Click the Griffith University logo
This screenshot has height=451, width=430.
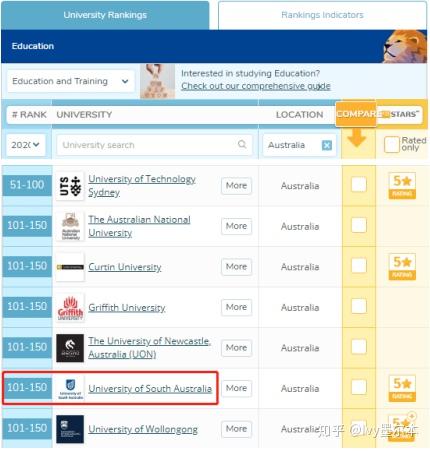coord(70,308)
